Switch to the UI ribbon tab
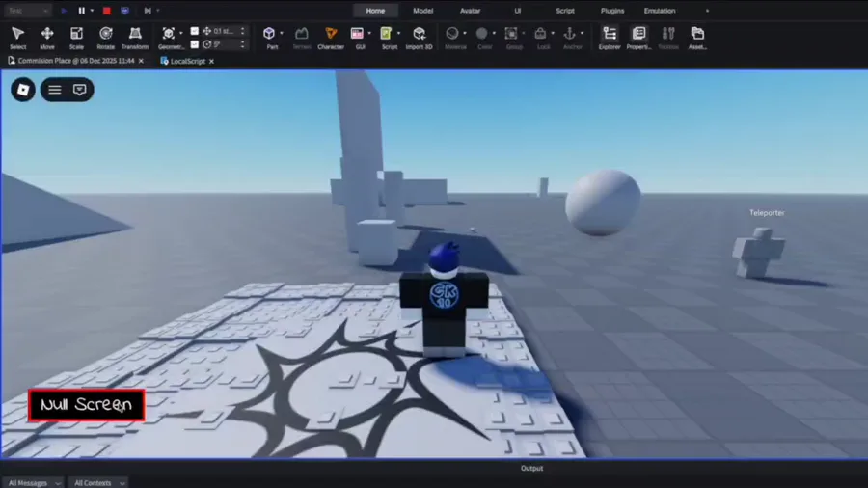This screenshot has width=868, height=488. pyautogui.click(x=518, y=11)
